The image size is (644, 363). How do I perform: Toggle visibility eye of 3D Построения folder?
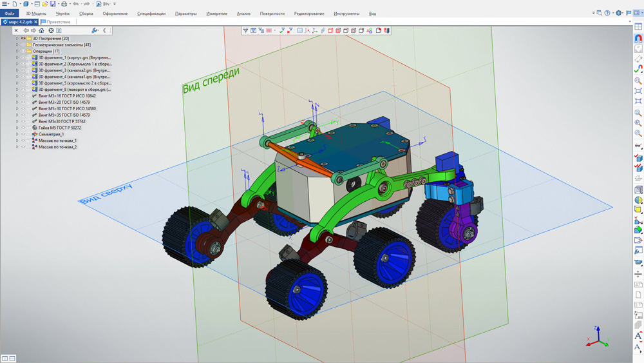(23, 38)
